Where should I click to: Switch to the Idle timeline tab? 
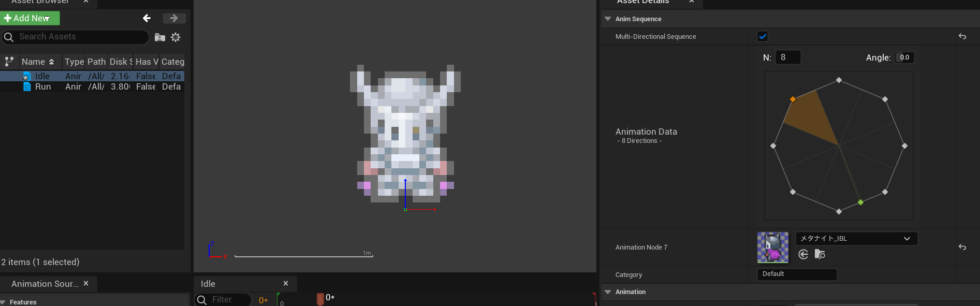[x=208, y=284]
